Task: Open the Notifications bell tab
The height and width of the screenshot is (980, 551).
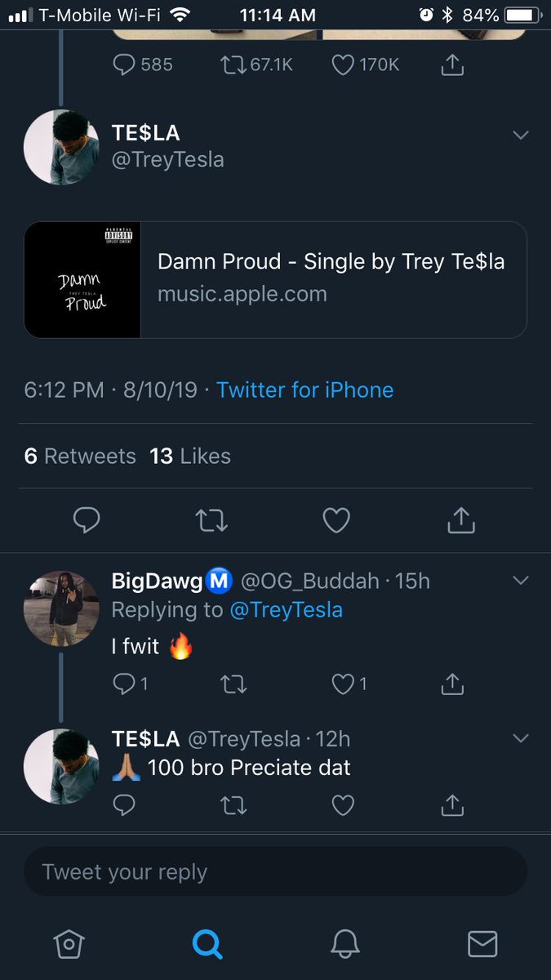Action: click(345, 944)
